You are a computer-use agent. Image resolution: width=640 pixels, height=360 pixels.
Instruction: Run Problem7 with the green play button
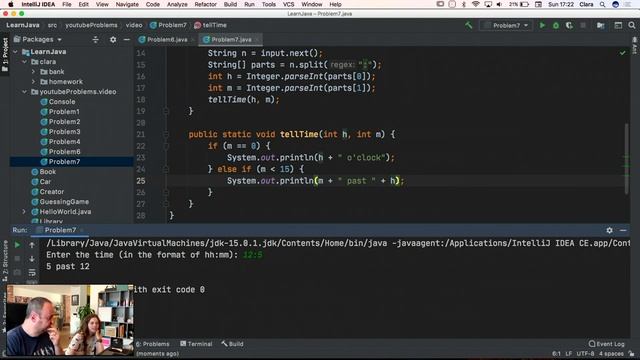click(x=542, y=25)
